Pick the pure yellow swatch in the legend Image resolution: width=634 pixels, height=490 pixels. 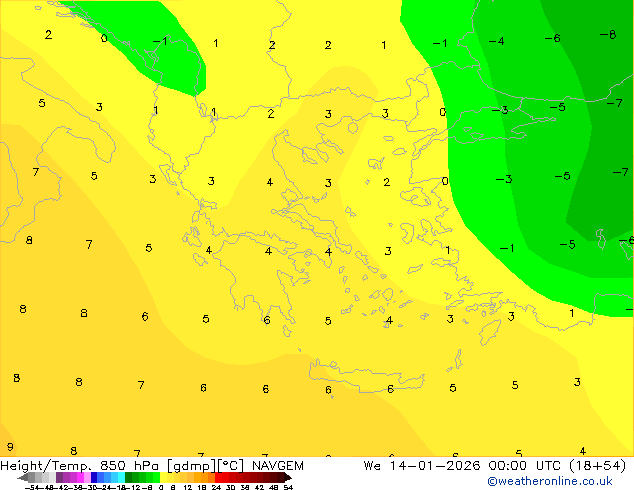pyautogui.click(x=164, y=477)
